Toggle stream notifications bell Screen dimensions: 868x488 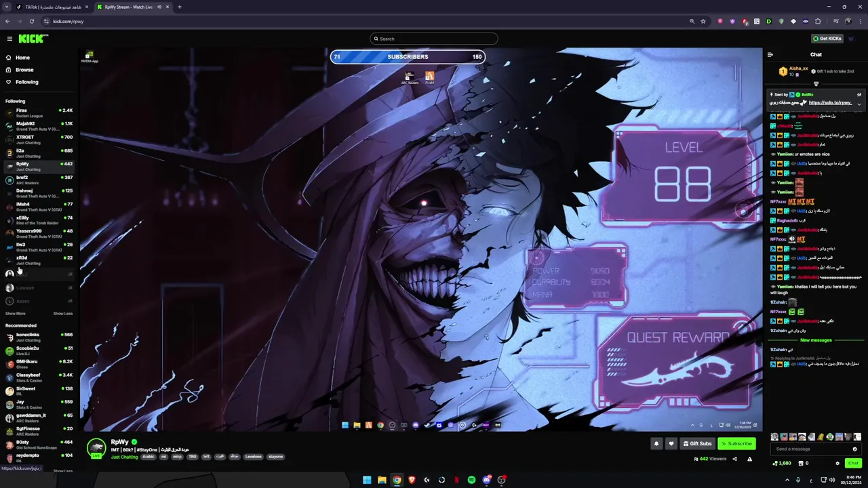[656, 444]
